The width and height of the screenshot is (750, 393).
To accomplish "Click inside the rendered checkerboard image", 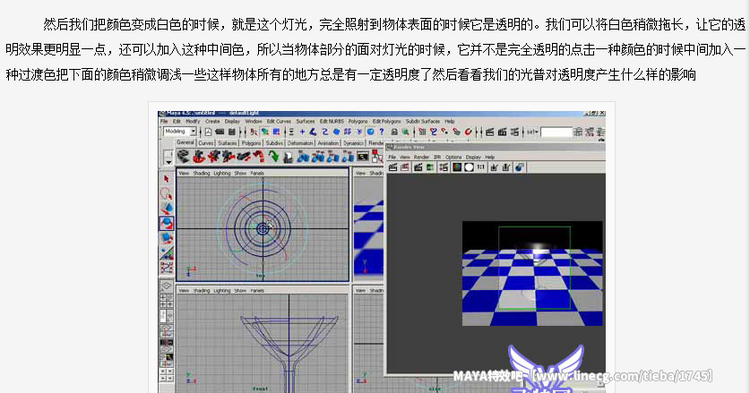I will click(x=532, y=273).
